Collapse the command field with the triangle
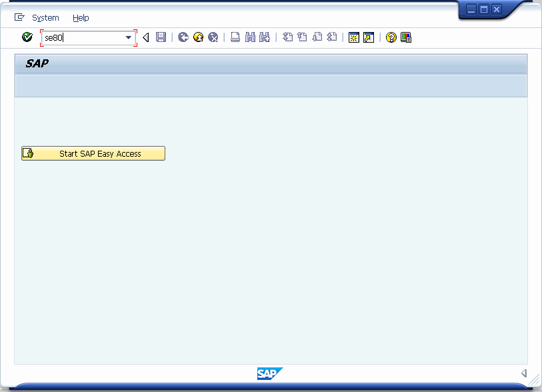542x392 pixels. click(x=146, y=37)
